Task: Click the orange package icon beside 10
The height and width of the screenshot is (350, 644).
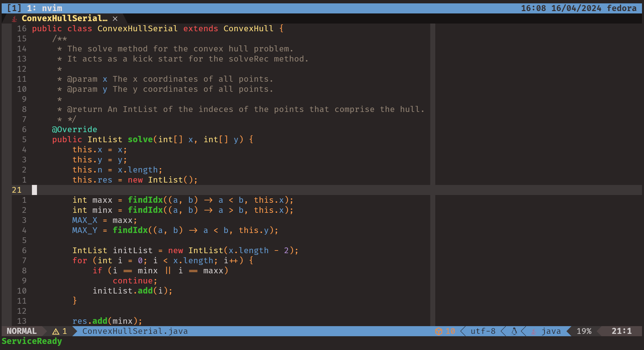Action: point(439,332)
